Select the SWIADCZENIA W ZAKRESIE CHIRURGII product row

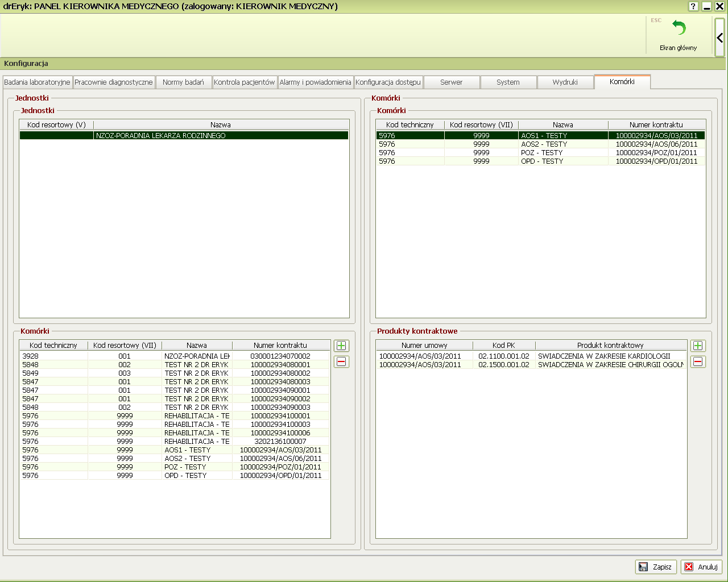click(531, 364)
